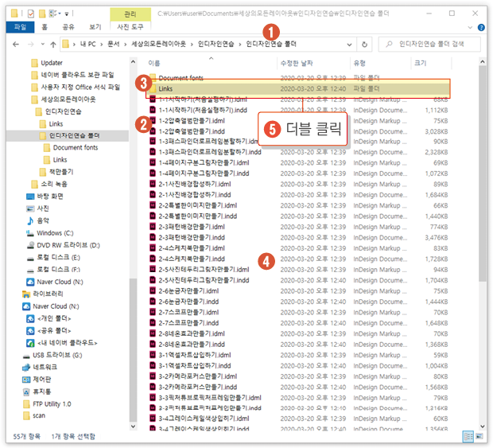Select 책만들기 folder in navigation tree

point(60,172)
